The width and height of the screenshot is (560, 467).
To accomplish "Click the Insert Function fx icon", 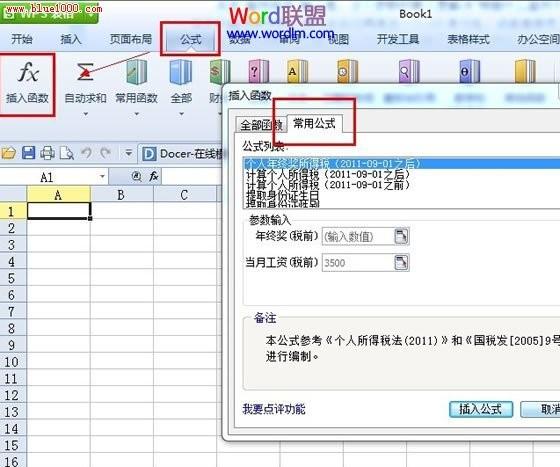I will pos(28,72).
